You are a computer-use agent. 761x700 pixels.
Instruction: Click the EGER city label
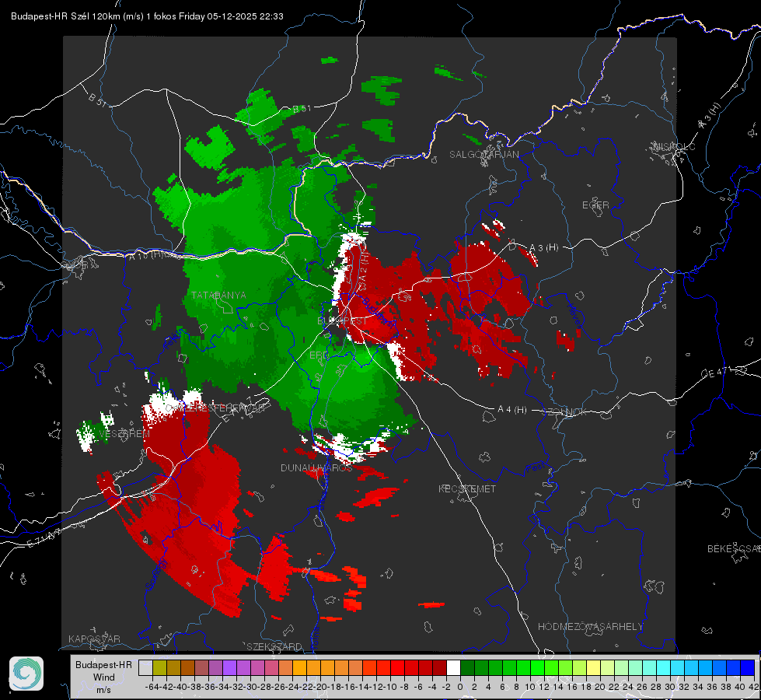(x=595, y=205)
